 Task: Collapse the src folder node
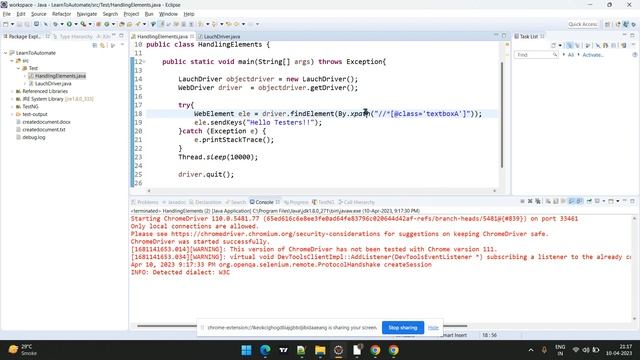pos(12,61)
